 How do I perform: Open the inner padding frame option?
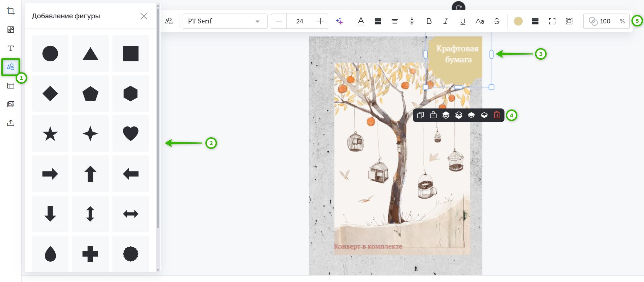[569, 21]
